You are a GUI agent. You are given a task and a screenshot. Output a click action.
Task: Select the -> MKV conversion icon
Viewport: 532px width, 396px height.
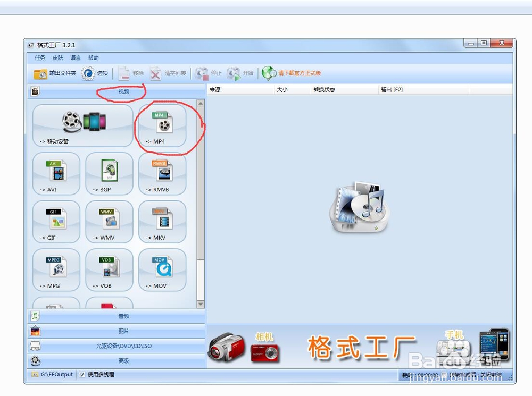[x=162, y=222]
